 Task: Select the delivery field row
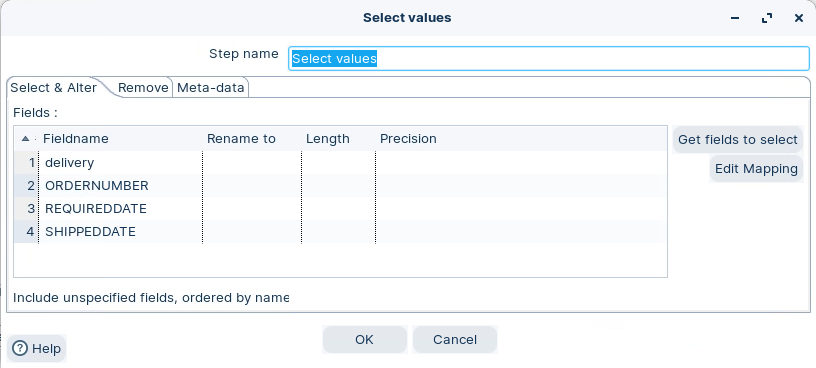(339, 163)
